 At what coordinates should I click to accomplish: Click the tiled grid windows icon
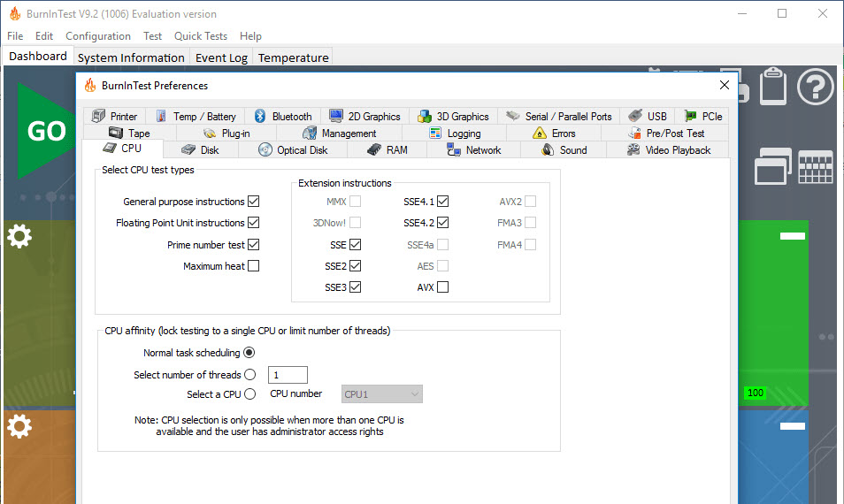coord(816,167)
